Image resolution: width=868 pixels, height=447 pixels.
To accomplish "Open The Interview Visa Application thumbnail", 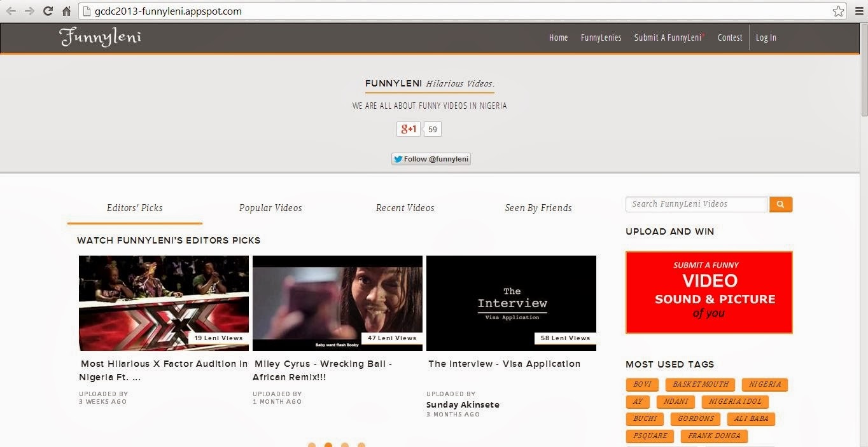I will (511, 303).
